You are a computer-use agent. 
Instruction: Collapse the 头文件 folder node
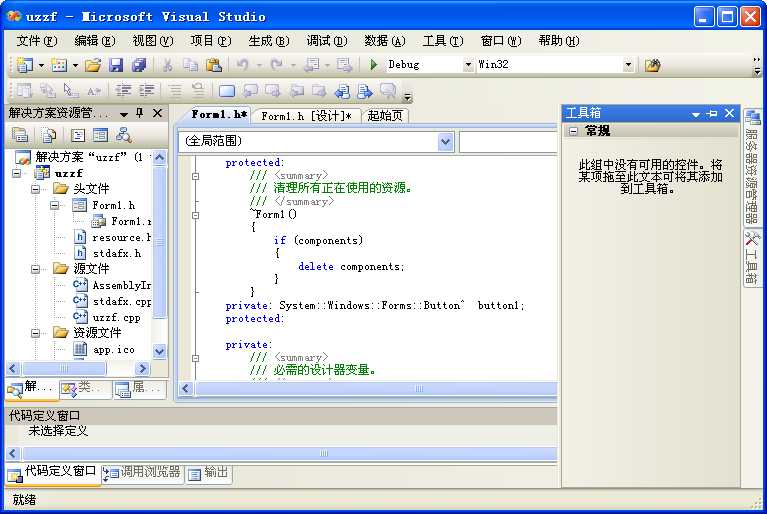pos(36,189)
